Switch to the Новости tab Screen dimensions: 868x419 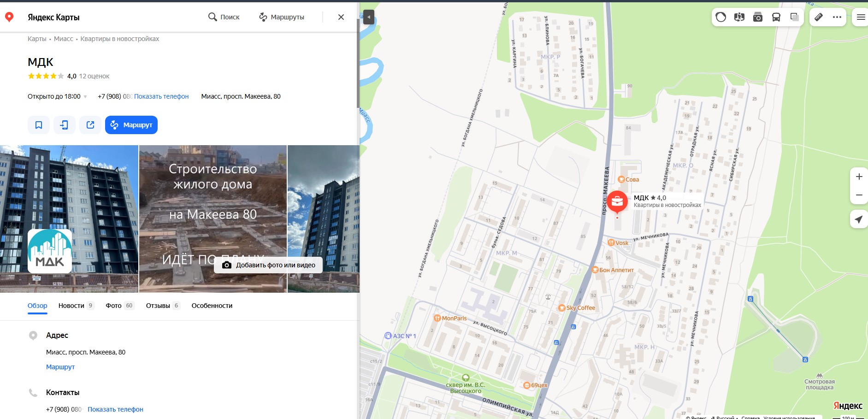coord(76,306)
